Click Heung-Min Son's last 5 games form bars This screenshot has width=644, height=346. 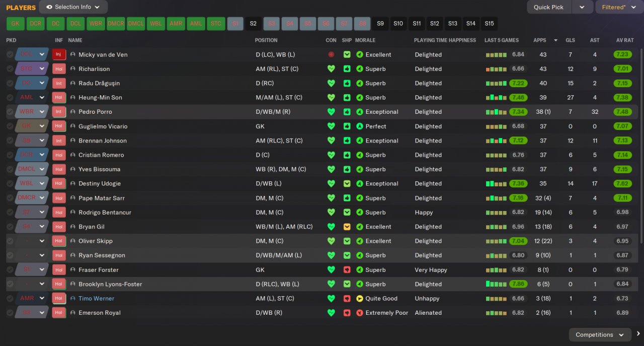[496, 98]
